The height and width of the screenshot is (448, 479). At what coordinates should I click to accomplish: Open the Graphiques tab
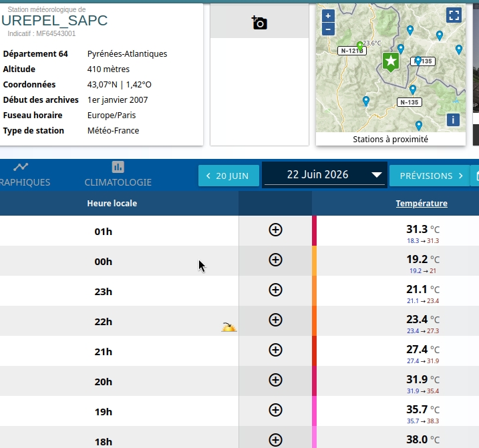click(21, 174)
